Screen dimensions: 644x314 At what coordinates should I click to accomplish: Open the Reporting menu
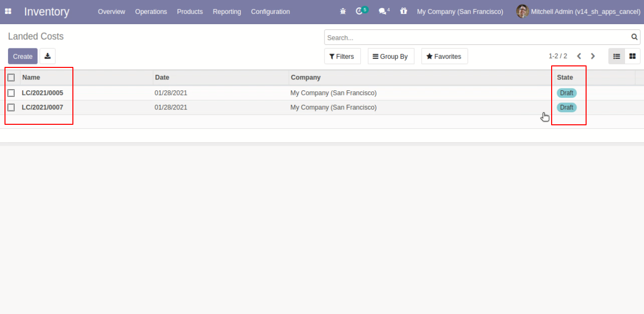pyautogui.click(x=227, y=11)
